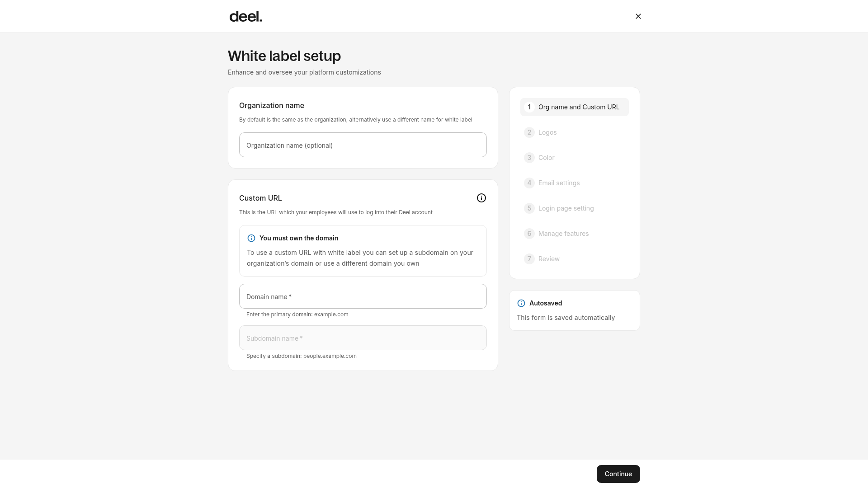
Task: Close the white label setup
Action: [x=638, y=16]
